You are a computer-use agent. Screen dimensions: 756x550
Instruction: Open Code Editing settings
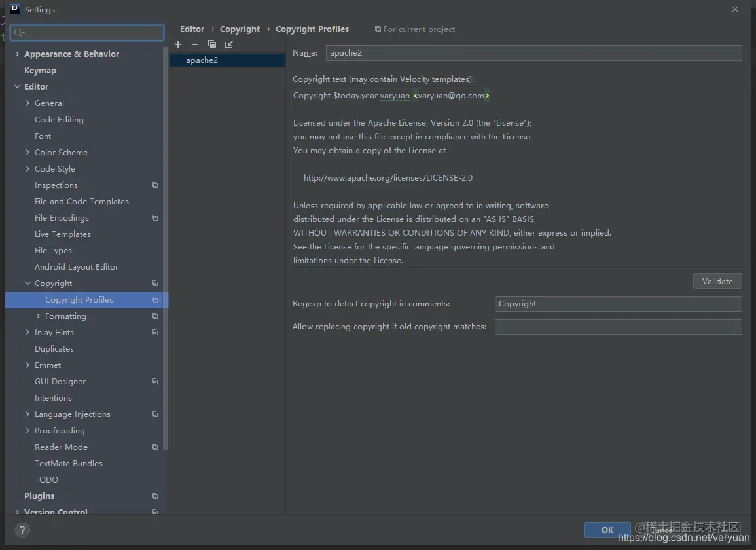pyautogui.click(x=59, y=120)
